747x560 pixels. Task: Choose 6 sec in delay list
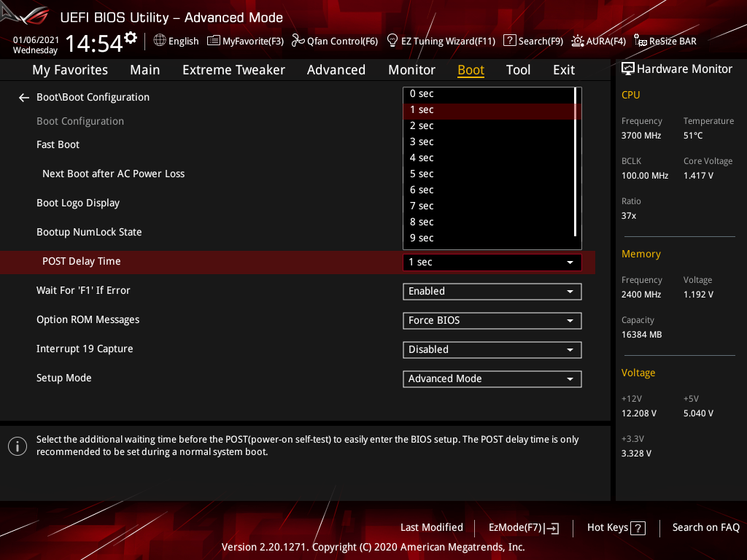click(x=489, y=190)
